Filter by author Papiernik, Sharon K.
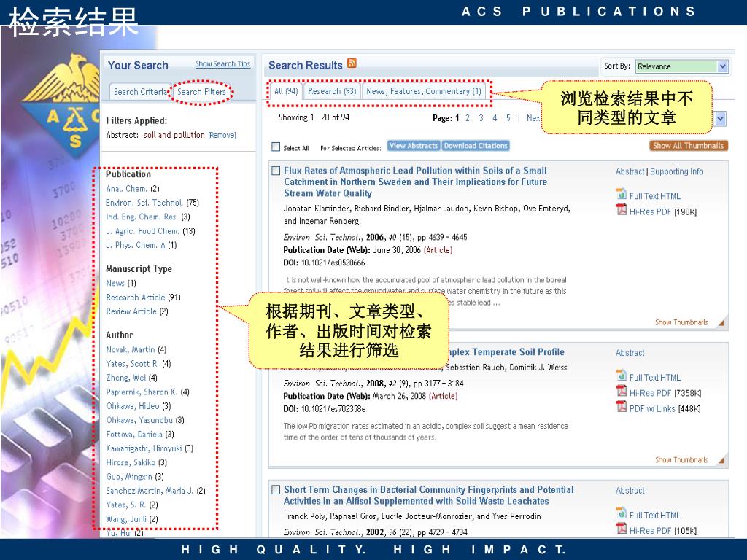The image size is (747, 560). [142, 392]
